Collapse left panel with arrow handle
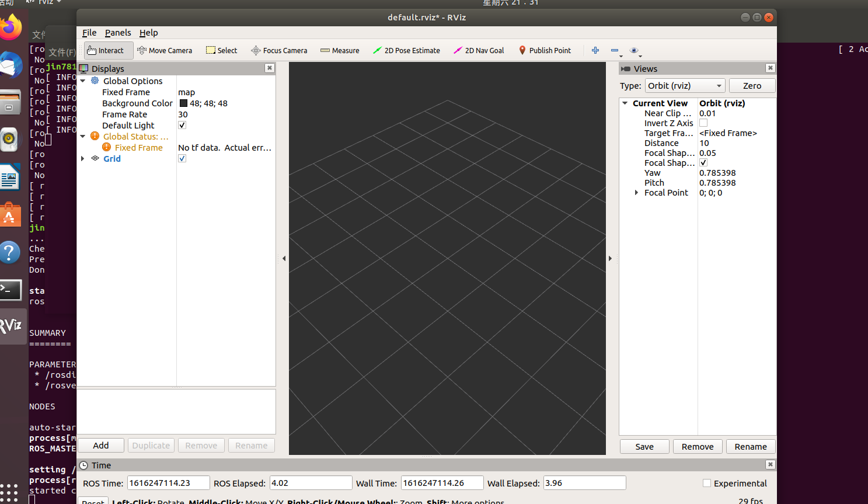The height and width of the screenshot is (504, 868). pos(284,258)
